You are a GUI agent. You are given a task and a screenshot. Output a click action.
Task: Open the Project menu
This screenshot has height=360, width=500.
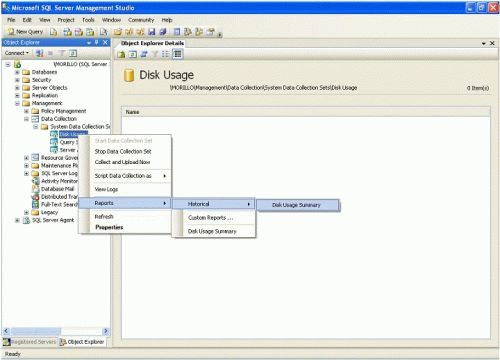coord(66,20)
